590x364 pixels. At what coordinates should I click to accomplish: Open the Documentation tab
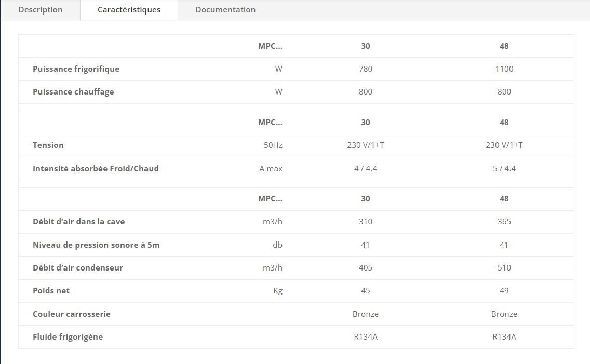[x=225, y=10]
